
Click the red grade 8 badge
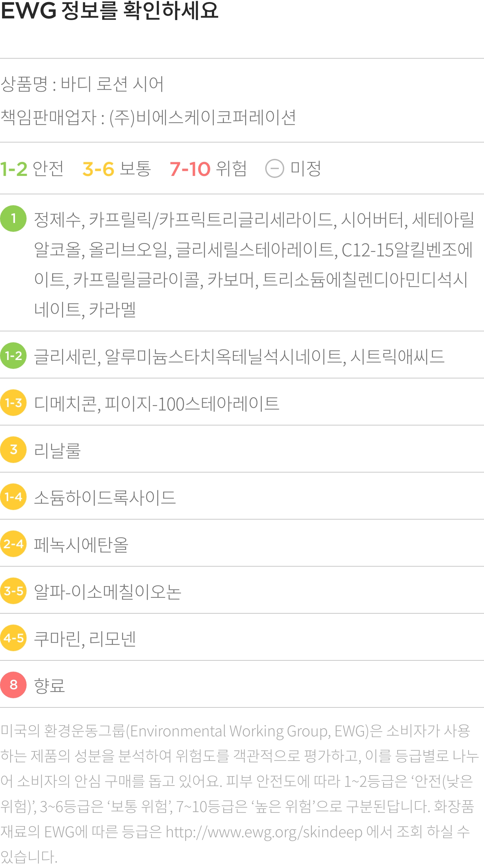[x=13, y=685]
